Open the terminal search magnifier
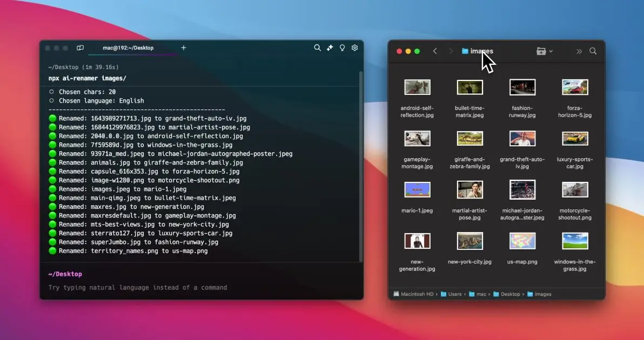Viewport: 644px width, 340px height. click(318, 47)
